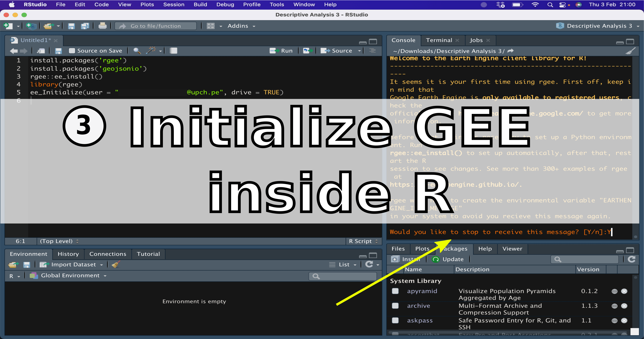644x339 pixels.
Task: Remove the askpass package
Action: 624,321
